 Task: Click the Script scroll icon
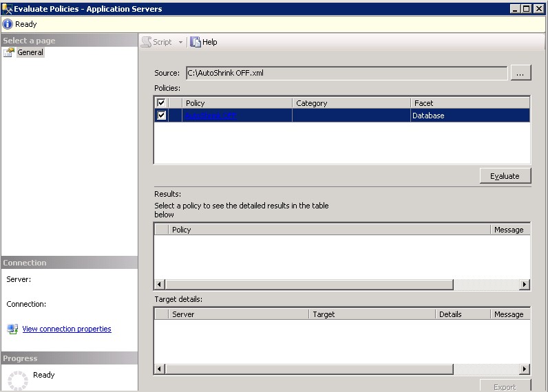[146, 42]
